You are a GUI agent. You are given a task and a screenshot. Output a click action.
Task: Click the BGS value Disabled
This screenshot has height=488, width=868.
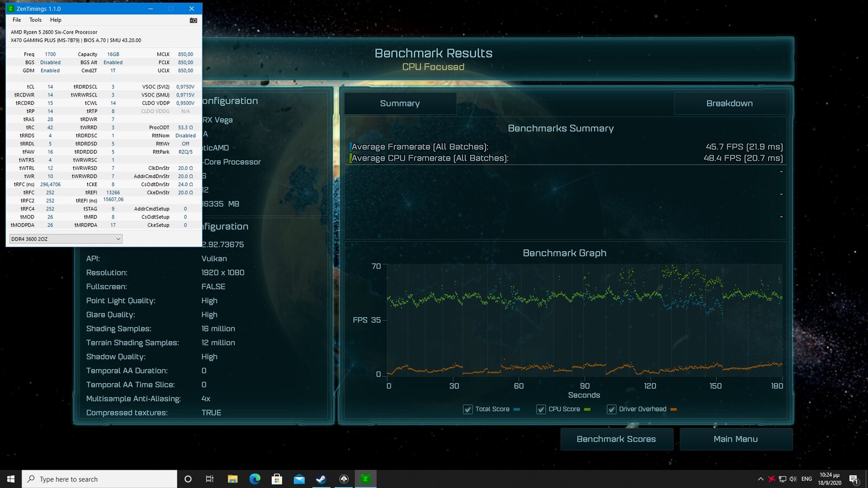(x=50, y=62)
